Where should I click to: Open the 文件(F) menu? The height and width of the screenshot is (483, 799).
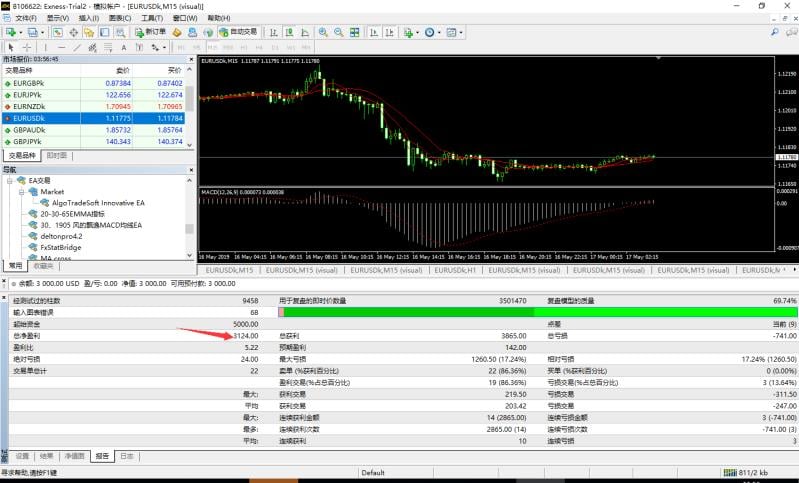[x=25, y=18]
